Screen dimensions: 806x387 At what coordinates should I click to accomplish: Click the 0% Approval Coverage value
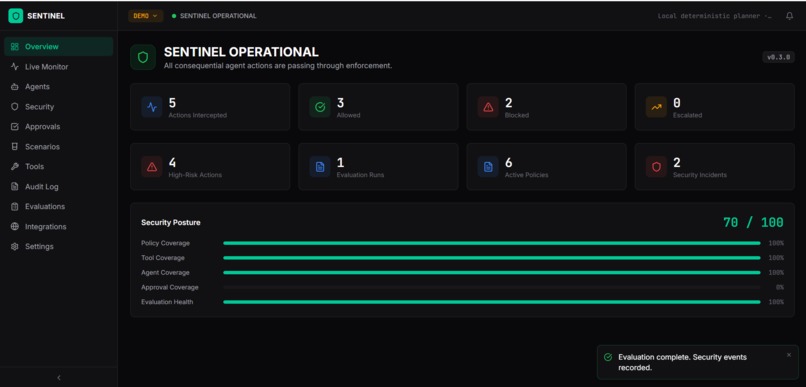pyautogui.click(x=780, y=287)
